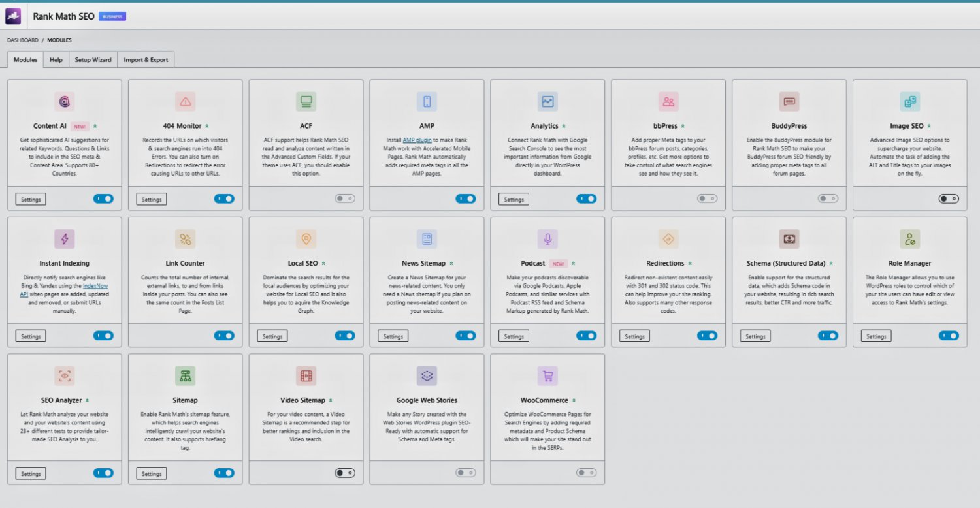The height and width of the screenshot is (508, 980).
Task: Click the Link Counter icon
Action: point(186,239)
